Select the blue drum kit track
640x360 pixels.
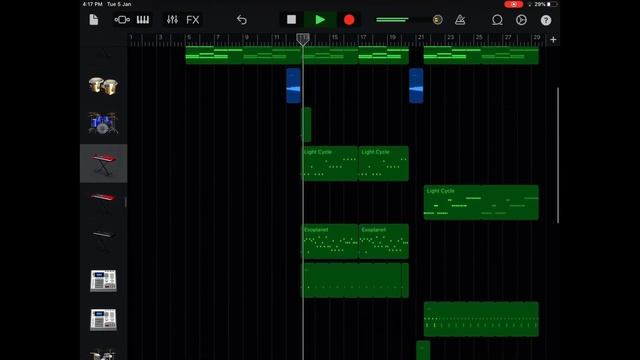[x=103, y=123]
